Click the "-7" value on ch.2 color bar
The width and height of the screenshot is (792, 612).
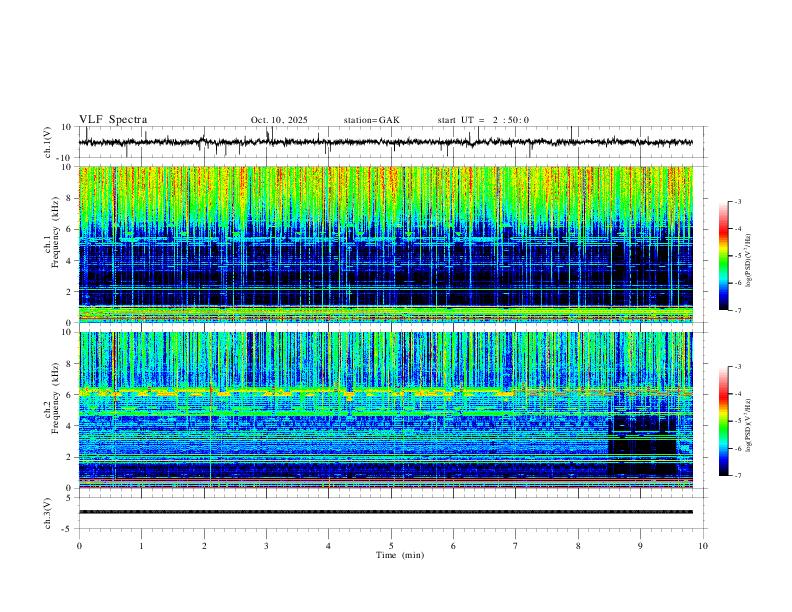coord(737,476)
